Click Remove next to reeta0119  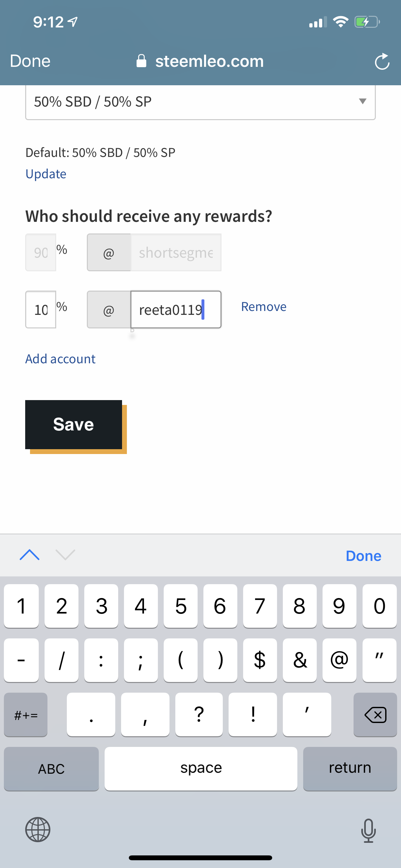[263, 307]
